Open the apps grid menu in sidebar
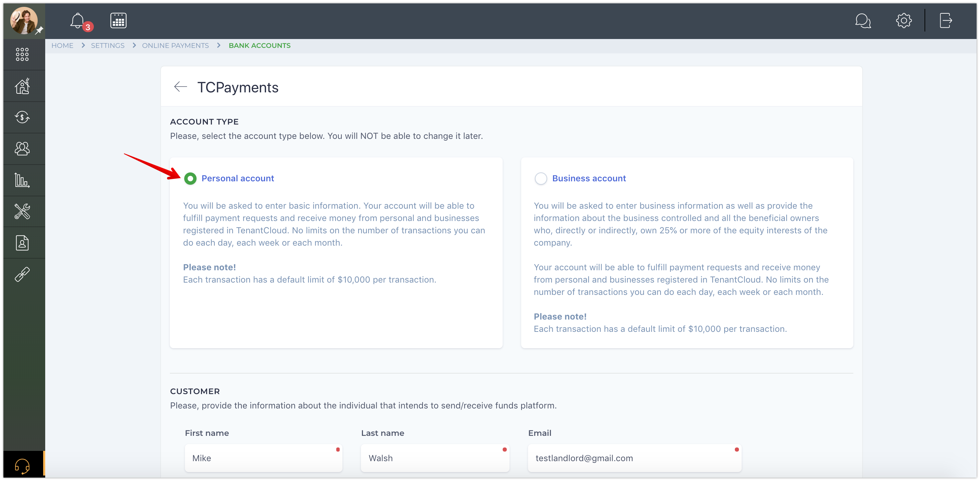This screenshot has width=980, height=481. click(22, 54)
